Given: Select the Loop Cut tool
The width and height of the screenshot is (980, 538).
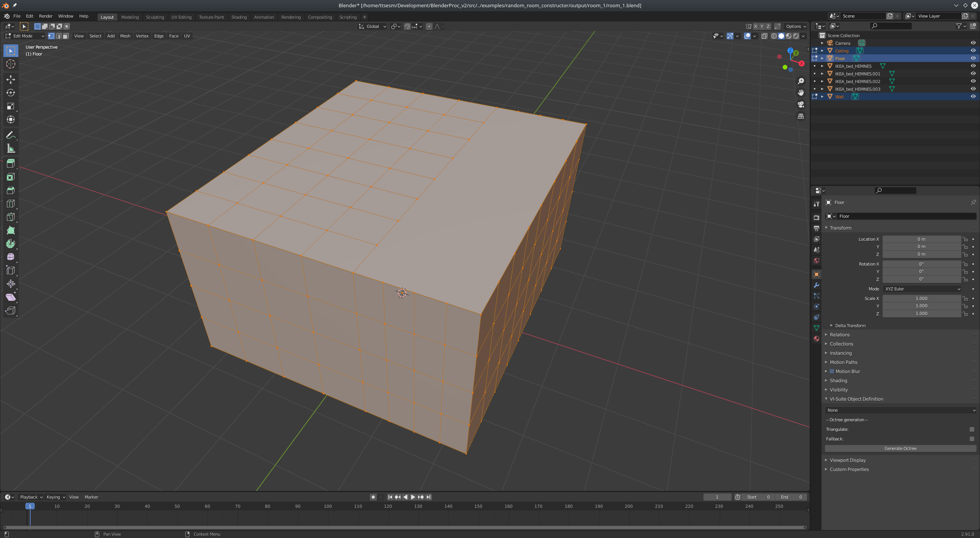Looking at the screenshot, I should (10, 203).
